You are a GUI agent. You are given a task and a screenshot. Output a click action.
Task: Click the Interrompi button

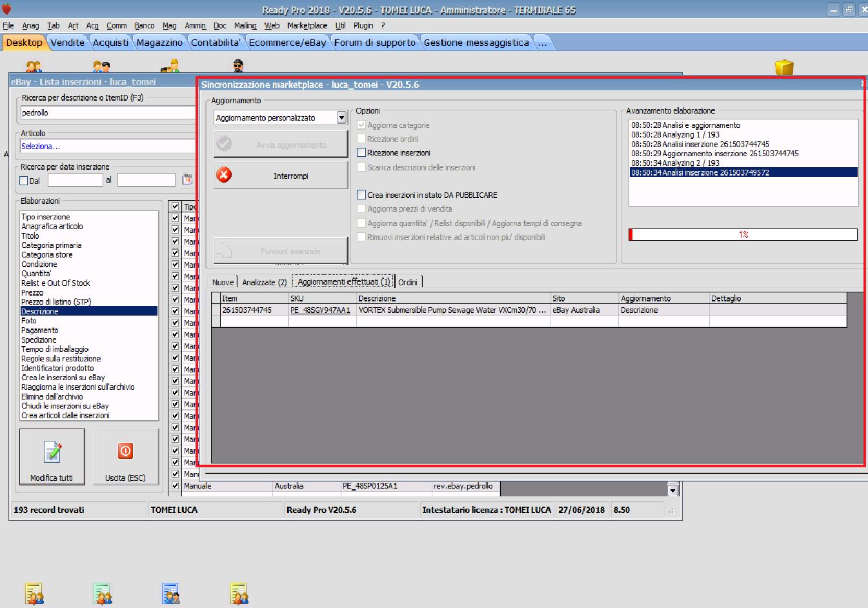(x=281, y=176)
